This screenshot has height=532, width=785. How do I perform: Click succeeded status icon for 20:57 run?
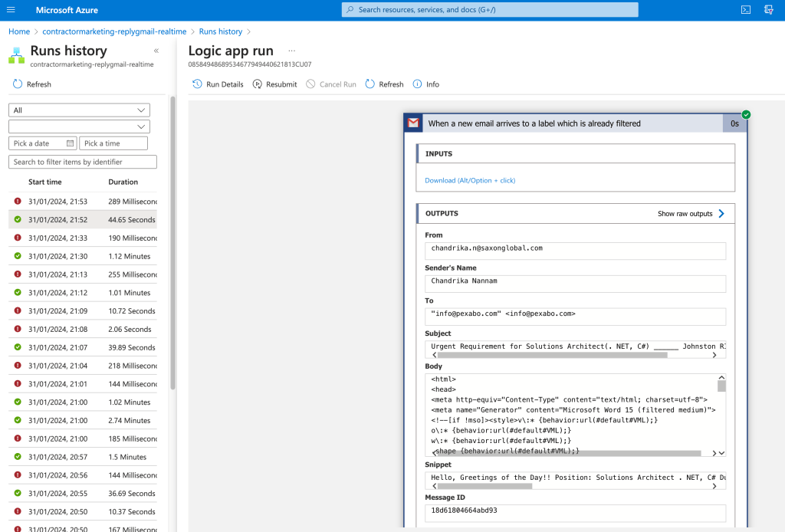18,457
